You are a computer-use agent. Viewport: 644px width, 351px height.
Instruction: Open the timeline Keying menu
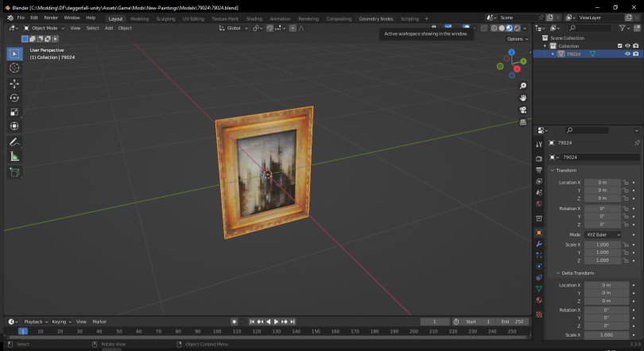(x=61, y=322)
